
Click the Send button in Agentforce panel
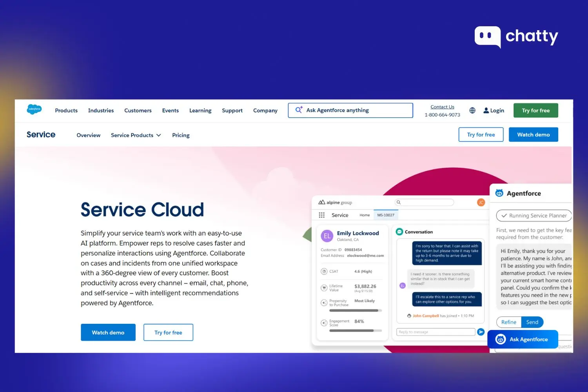[x=532, y=322]
